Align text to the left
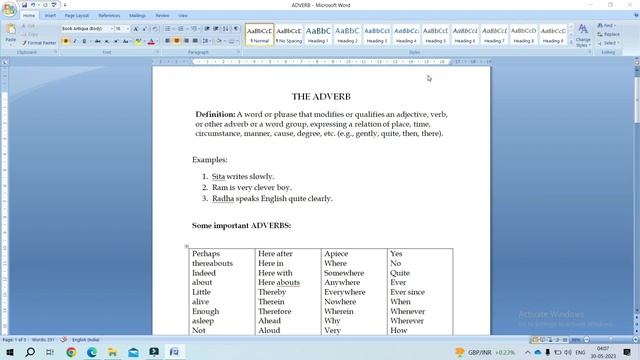Image resolution: width=640 pixels, height=360 pixels. tap(167, 41)
